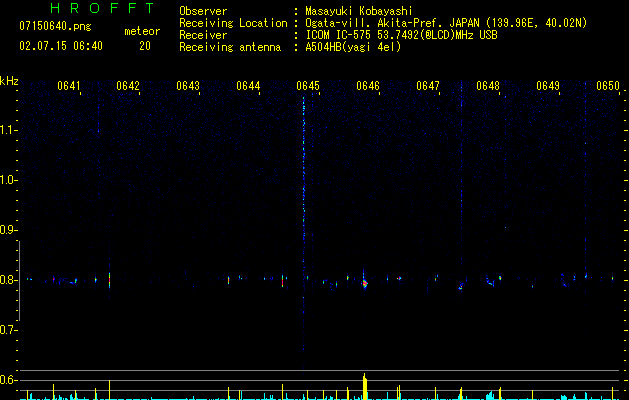Click the 0.9 kHz axis label
Viewport: 629px width, 400px height.
(x=8, y=230)
